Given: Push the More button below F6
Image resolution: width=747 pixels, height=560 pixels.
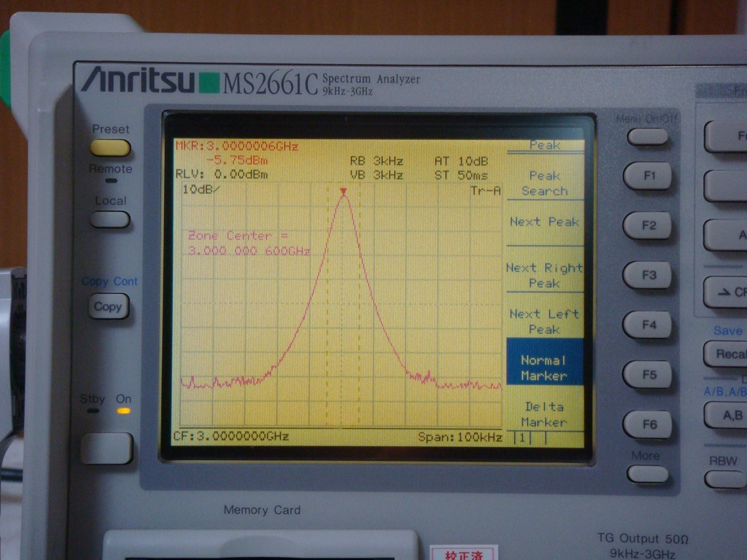Looking at the screenshot, I should coord(648,474).
